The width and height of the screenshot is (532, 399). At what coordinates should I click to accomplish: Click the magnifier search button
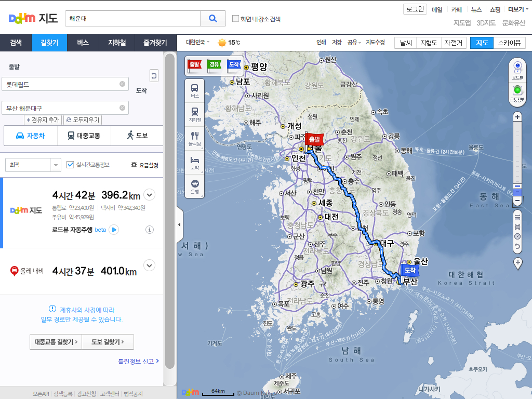coord(212,18)
